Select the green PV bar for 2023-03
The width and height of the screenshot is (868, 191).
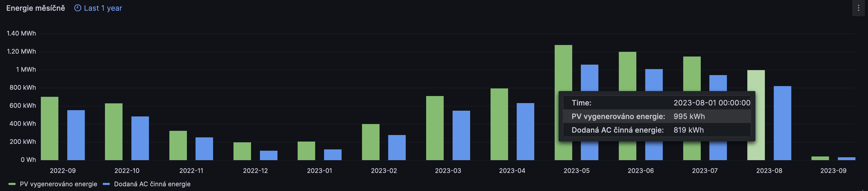click(435, 128)
